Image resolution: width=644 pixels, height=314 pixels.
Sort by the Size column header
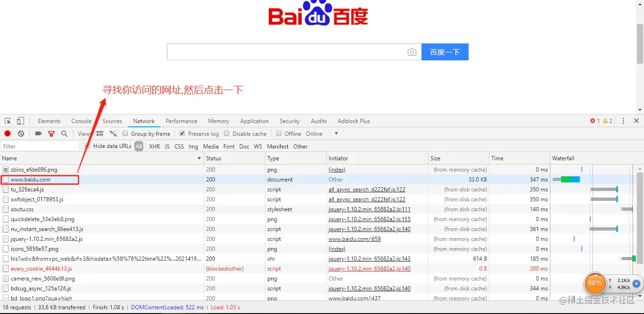coord(459,158)
